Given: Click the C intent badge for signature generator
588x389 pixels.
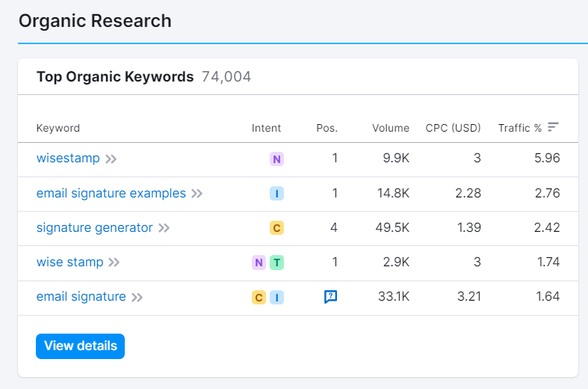Looking at the screenshot, I should point(276,228).
